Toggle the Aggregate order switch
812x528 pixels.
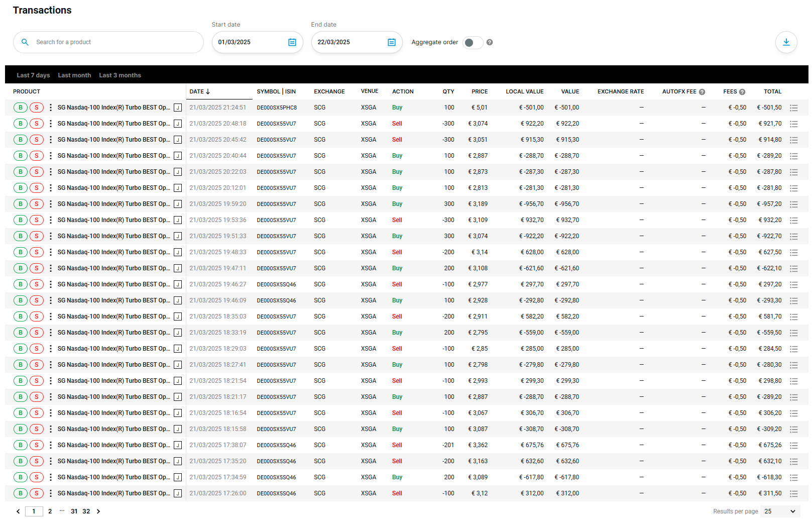[x=472, y=43]
